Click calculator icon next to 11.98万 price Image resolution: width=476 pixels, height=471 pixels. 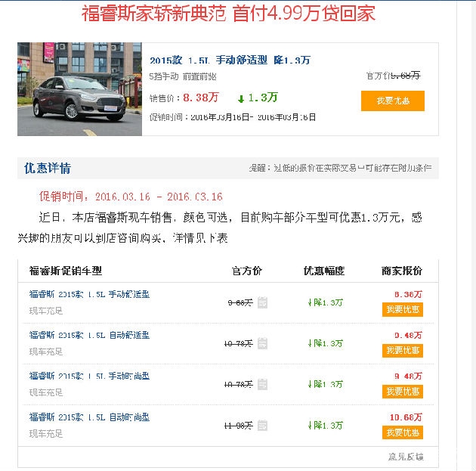click(262, 425)
